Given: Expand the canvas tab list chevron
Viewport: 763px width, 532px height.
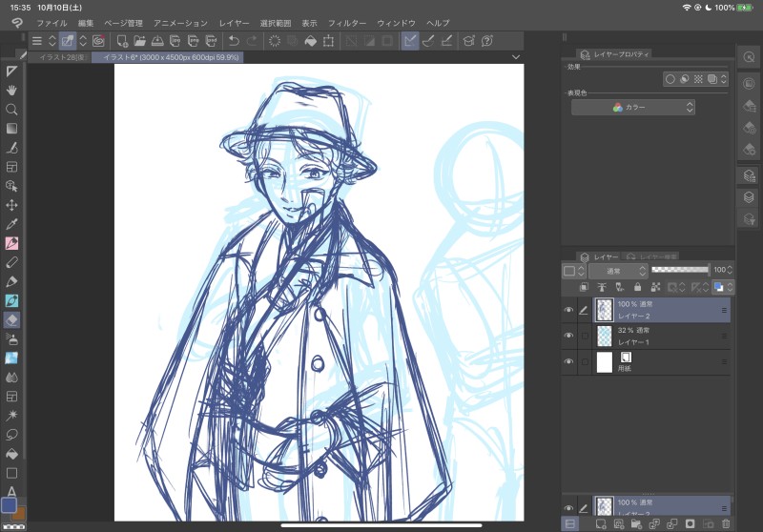Looking at the screenshot, I should coord(516,57).
